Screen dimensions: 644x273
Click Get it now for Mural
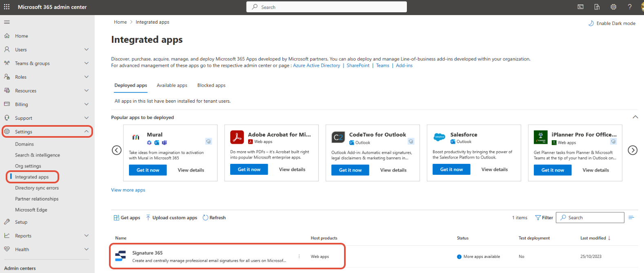[148, 170]
